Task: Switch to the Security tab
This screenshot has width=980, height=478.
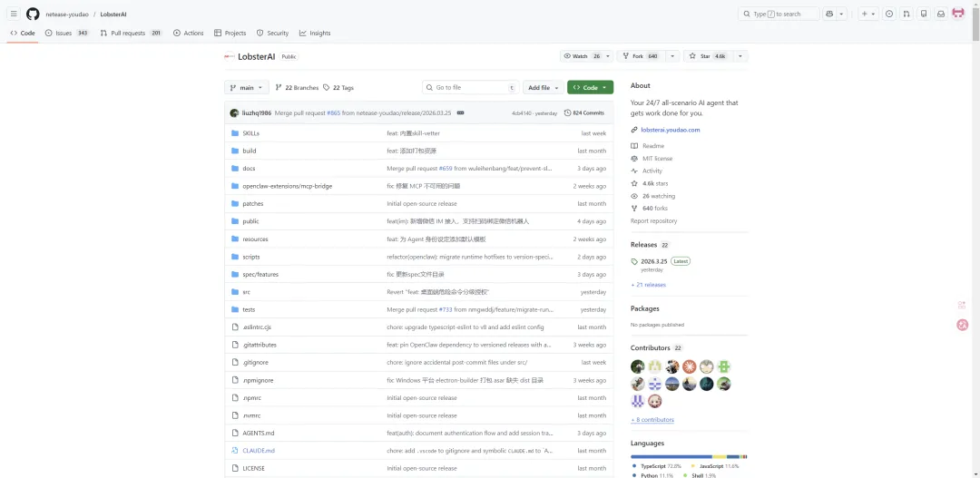Action: (x=272, y=34)
